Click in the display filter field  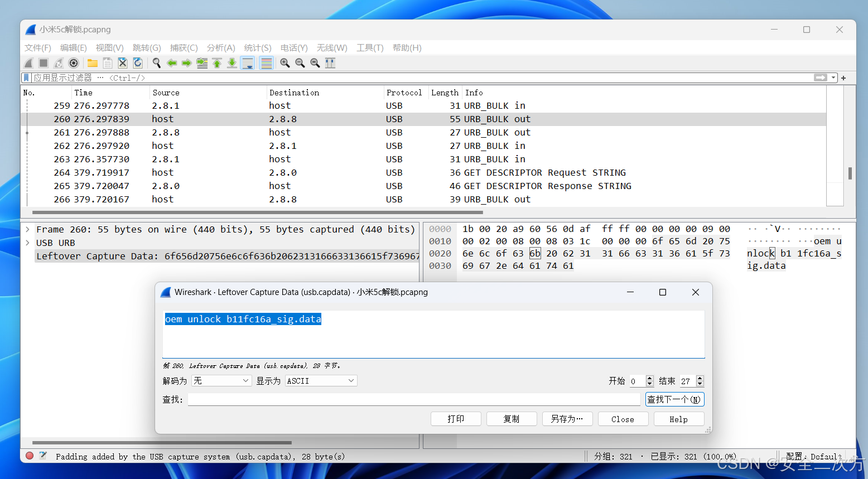[x=421, y=78]
